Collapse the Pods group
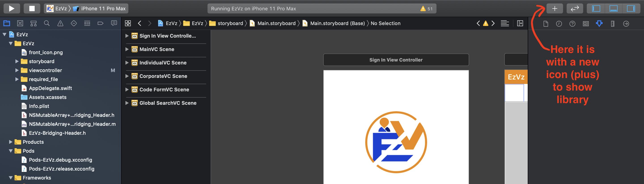 (x=11, y=151)
